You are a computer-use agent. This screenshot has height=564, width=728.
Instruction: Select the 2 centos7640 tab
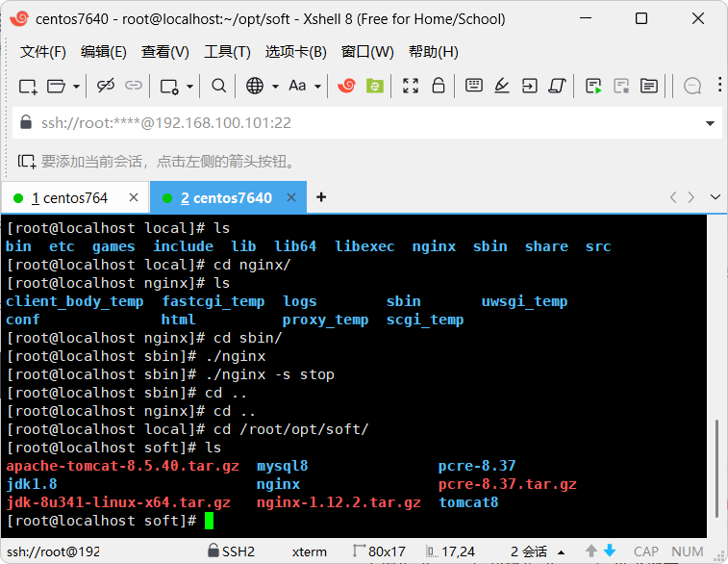(x=226, y=198)
